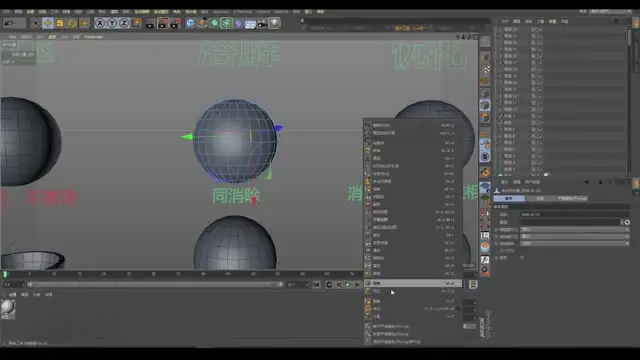This screenshot has height=360, width=640.
Task: Click the next frame playback button
Action: click(357, 284)
